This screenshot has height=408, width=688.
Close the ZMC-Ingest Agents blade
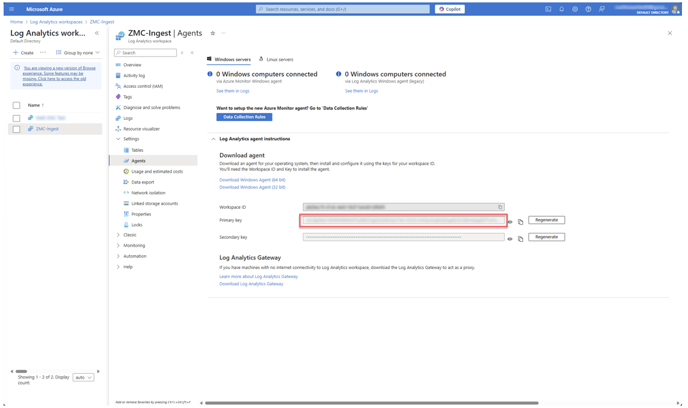(x=670, y=33)
